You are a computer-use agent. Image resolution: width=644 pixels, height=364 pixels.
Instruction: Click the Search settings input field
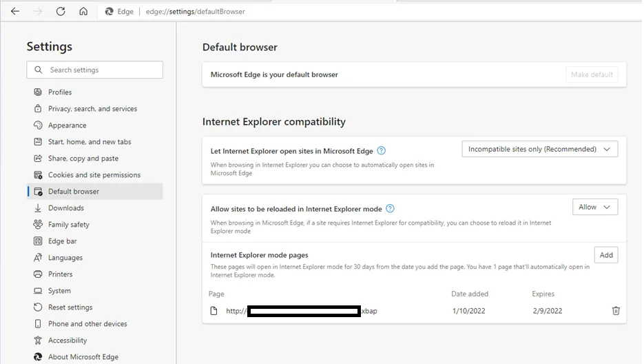(95, 70)
